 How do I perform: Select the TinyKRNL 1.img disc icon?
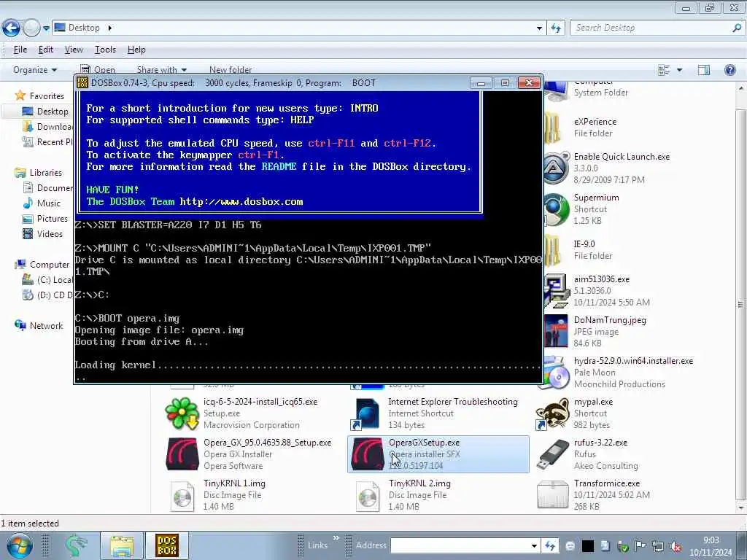pyautogui.click(x=182, y=496)
